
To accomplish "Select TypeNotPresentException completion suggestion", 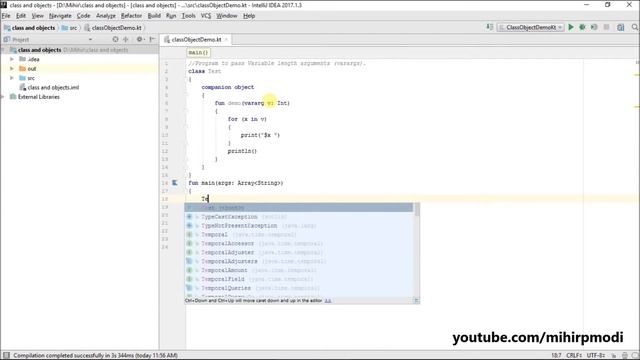I will 299,226.
